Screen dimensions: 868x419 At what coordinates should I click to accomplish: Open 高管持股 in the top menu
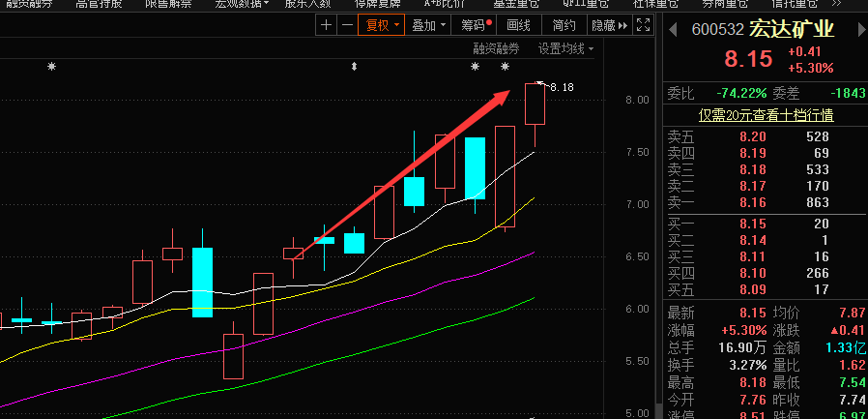click(x=99, y=3)
